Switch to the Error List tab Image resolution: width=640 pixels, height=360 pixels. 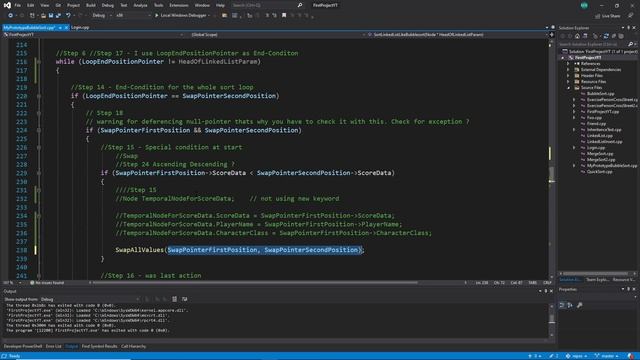pyautogui.click(x=53, y=346)
